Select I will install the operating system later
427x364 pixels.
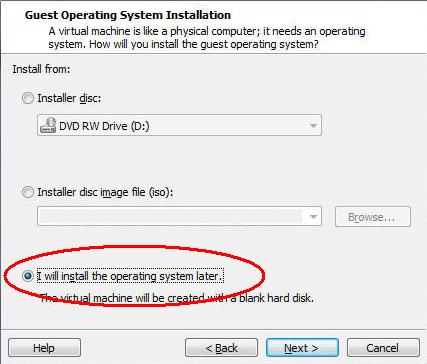click(x=28, y=276)
